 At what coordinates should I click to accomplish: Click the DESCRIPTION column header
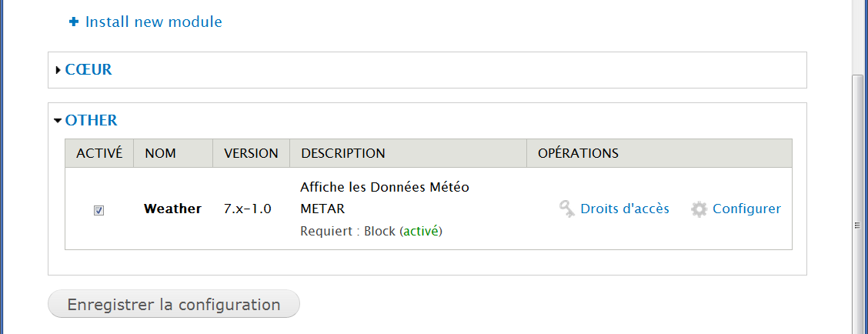click(x=343, y=153)
